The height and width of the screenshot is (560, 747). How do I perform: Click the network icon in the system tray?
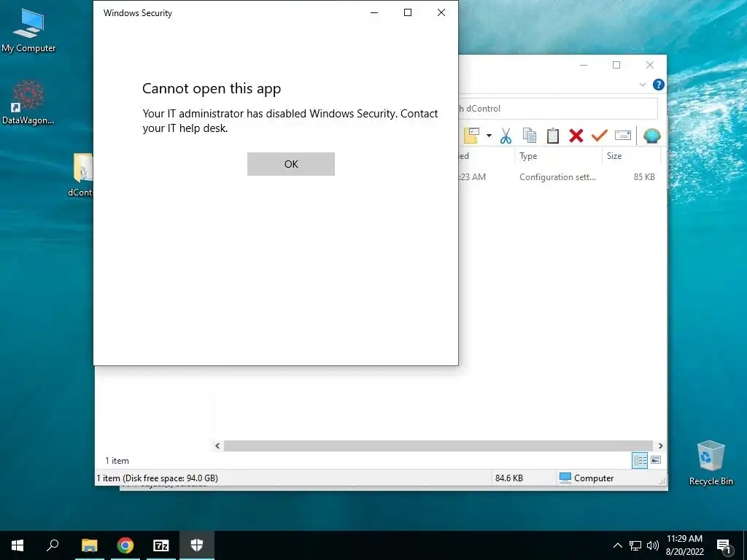point(635,545)
